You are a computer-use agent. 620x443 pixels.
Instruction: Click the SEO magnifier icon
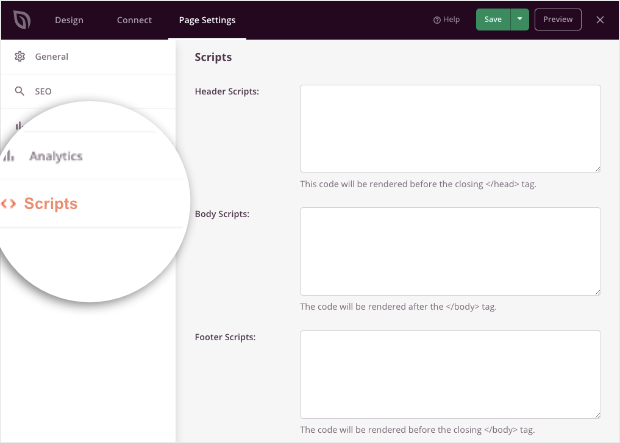(19, 91)
